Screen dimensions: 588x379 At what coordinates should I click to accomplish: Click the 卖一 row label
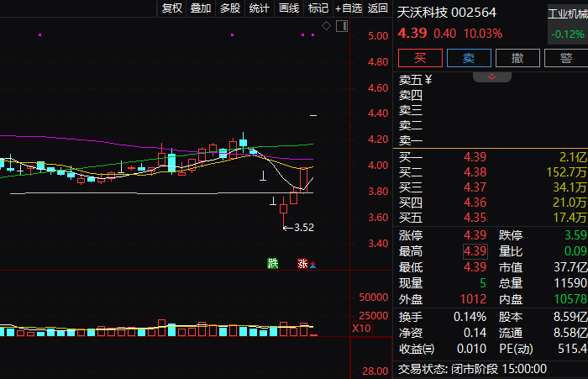point(411,140)
